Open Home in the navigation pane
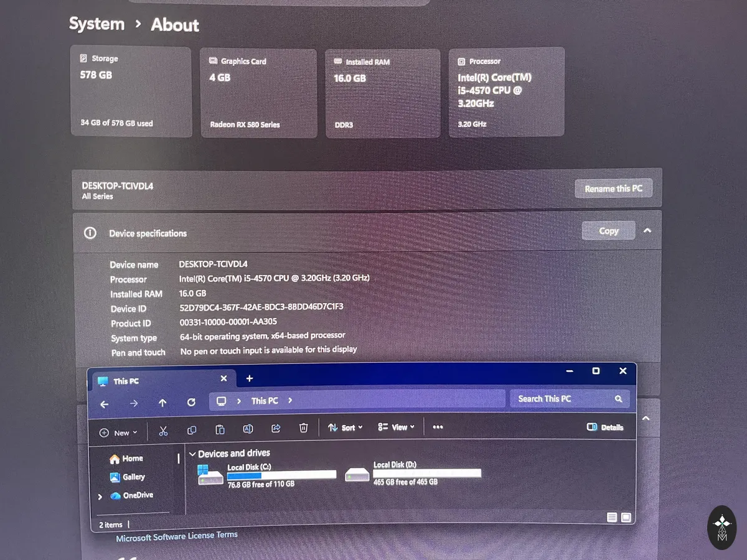Image resolution: width=747 pixels, height=560 pixels. click(126, 459)
